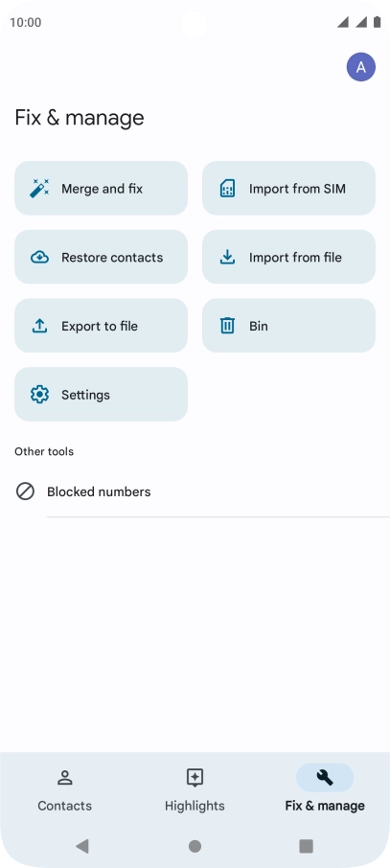Viewport: 390px width, 868px height.
Task: Tap the download arrow import icon
Action: [x=227, y=257]
